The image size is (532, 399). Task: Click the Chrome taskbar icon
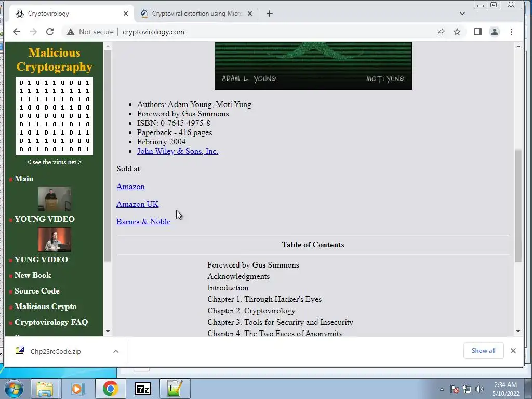(x=110, y=389)
